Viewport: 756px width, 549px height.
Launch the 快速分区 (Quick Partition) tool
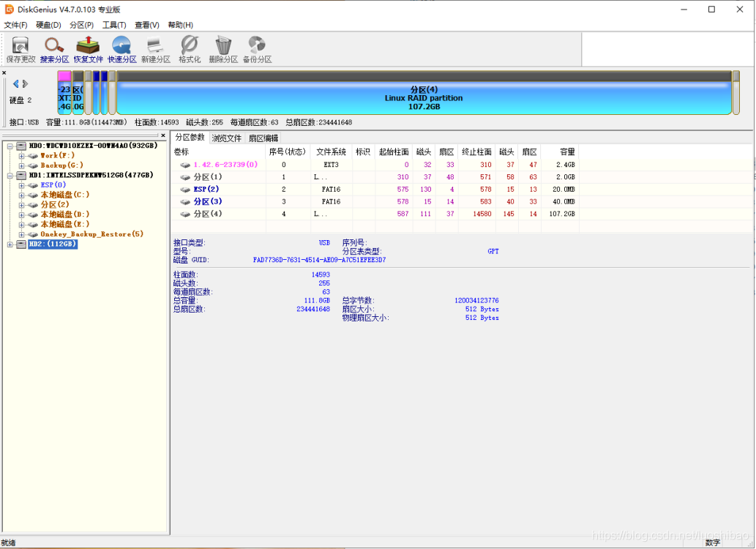click(x=121, y=49)
